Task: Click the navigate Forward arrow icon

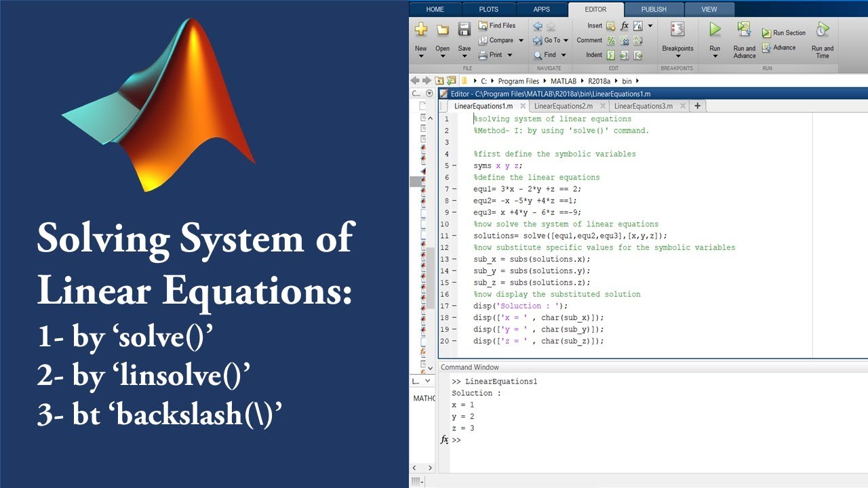Action: coord(551,26)
